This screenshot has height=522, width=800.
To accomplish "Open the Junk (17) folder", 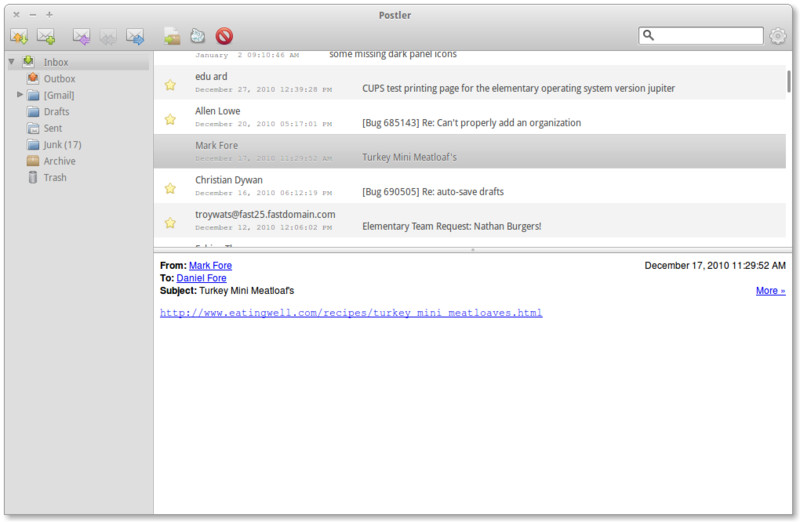I will [62, 144].
